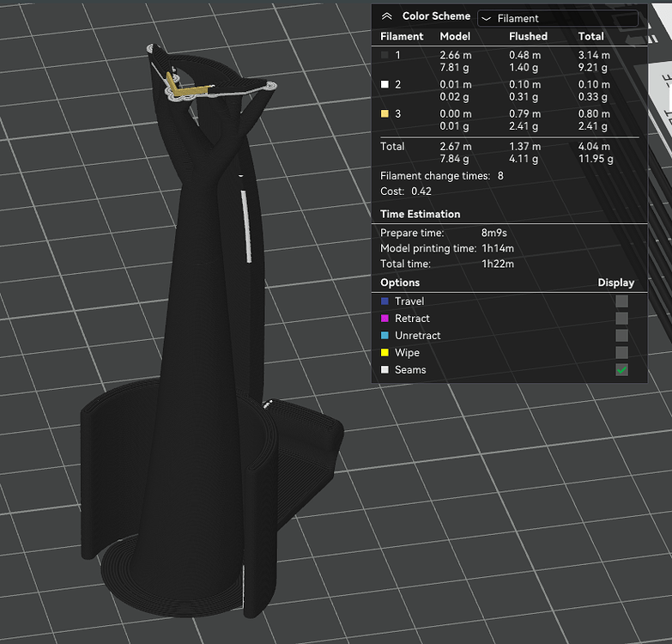Image resolution: width=672 pixels, height=644 pixels.
Task: Enable Retract display checkbox
Action: click(x=621, y=319)
